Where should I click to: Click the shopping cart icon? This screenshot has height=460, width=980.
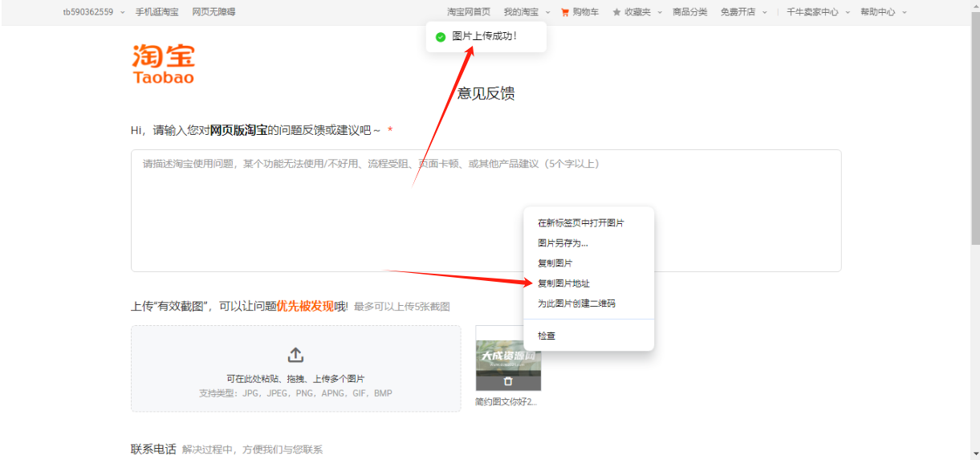[x=565, y=12]
